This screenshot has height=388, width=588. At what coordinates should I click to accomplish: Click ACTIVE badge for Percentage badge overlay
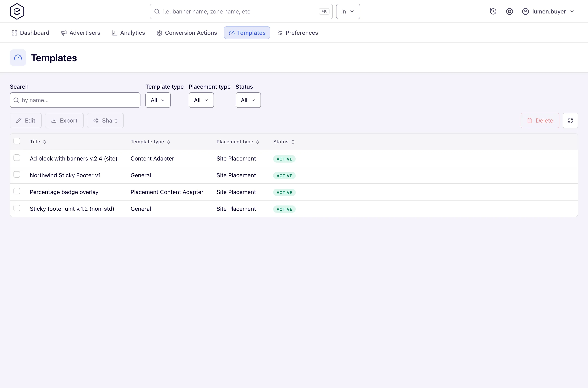click(284, 193)
